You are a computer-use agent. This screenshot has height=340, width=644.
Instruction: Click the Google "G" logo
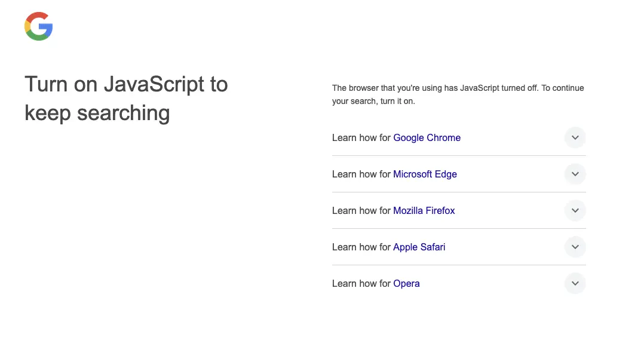pyautogui.click(x=39, y=26)
